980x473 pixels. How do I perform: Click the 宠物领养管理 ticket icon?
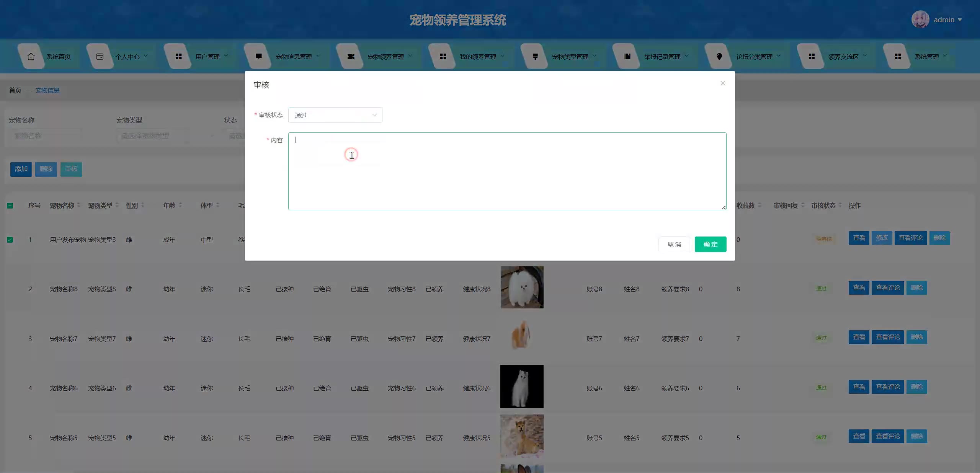[351, 57]
